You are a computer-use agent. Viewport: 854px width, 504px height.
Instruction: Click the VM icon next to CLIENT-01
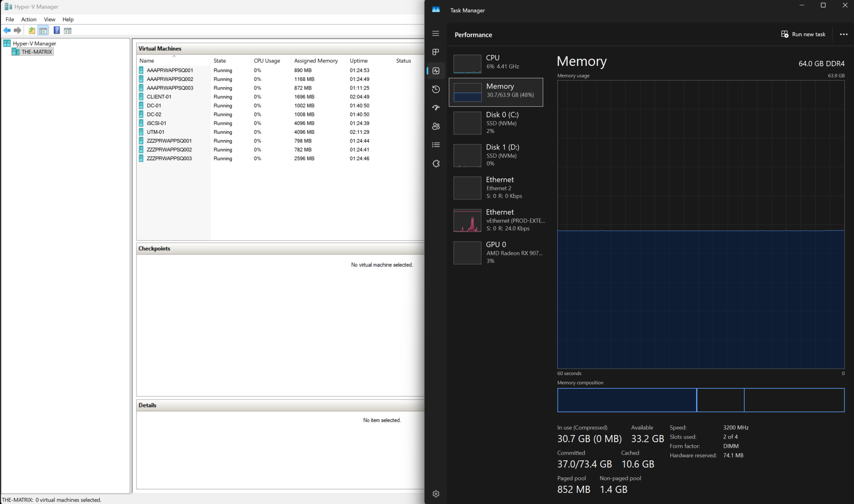click(x=141, y=97)
